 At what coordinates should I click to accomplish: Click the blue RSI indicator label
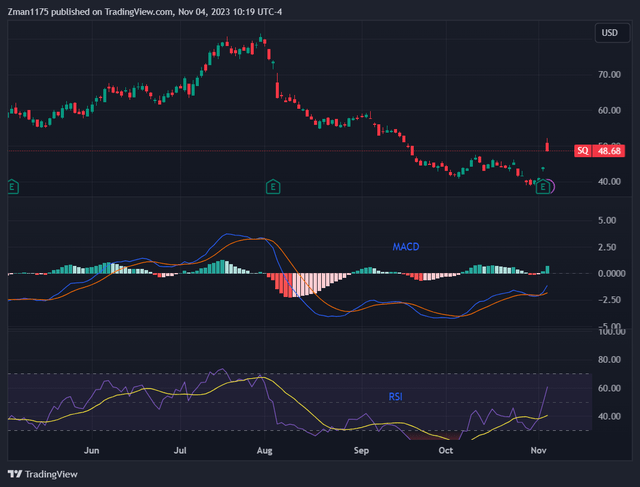[397, 397]
